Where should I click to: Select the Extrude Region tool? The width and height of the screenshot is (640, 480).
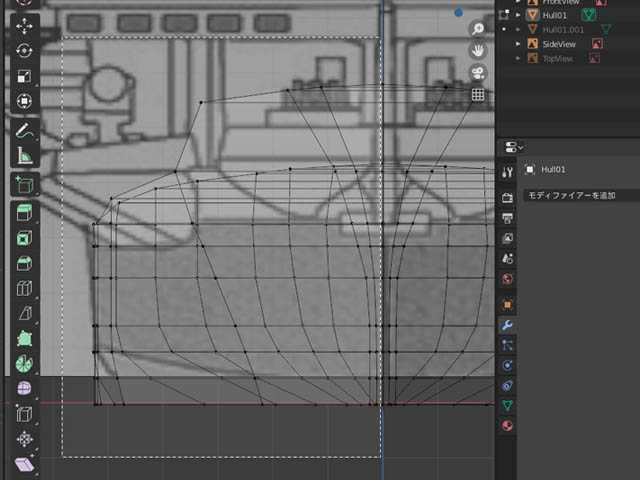(24, 213)
